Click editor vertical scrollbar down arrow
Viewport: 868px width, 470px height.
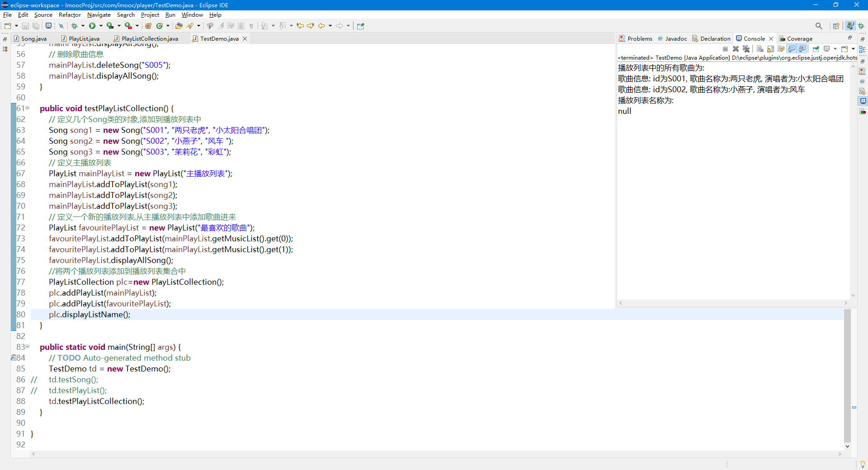(x=847, y=446)
